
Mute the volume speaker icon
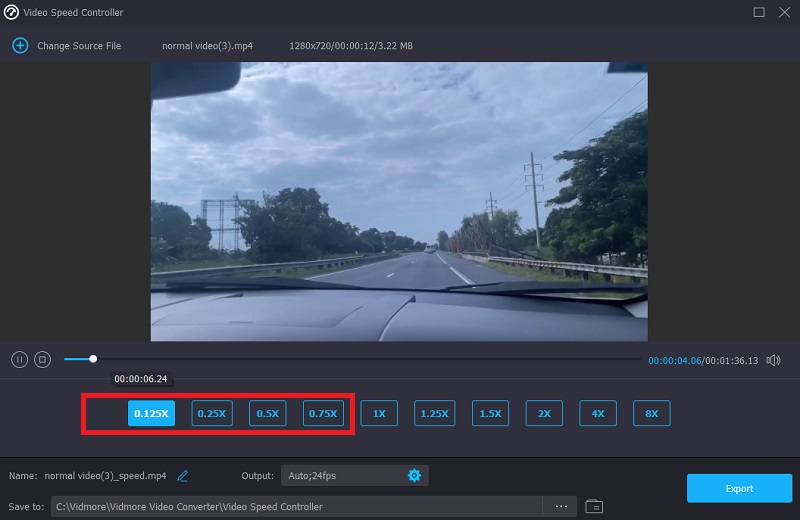[773, 360]
